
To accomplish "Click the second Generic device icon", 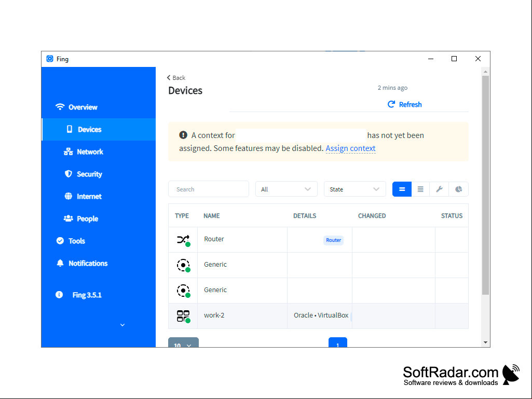I will (x=183, y=291).
